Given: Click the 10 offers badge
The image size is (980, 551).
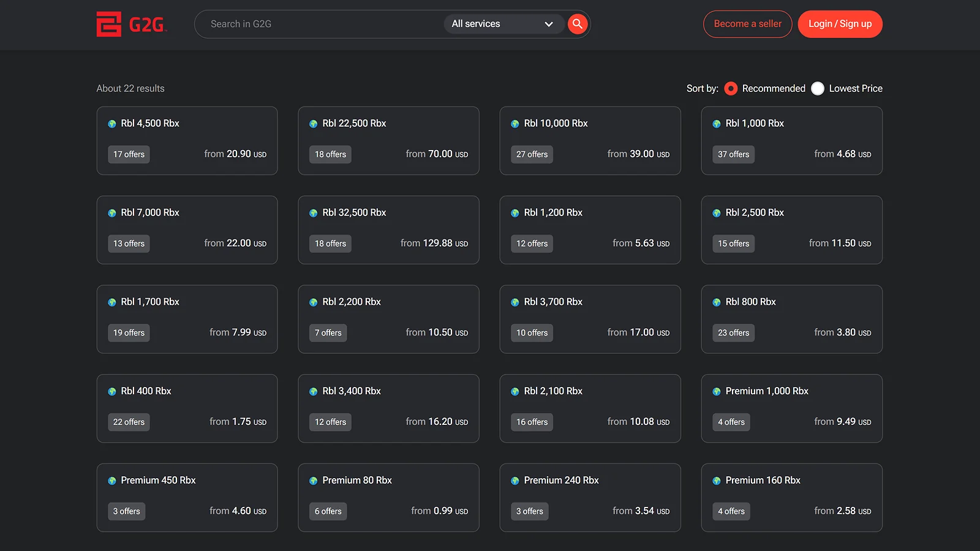Looking at the screenshot, I should (x=532, y=333).
